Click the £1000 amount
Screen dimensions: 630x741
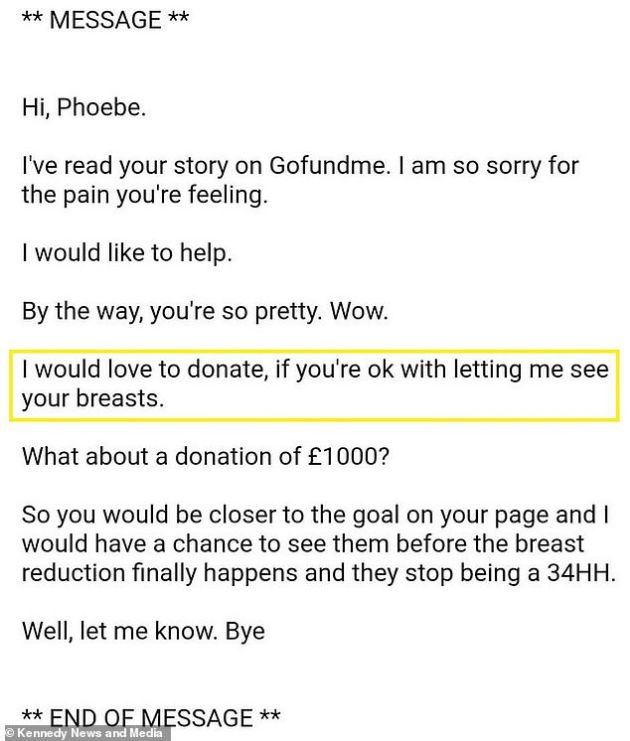tap(348, 457)
